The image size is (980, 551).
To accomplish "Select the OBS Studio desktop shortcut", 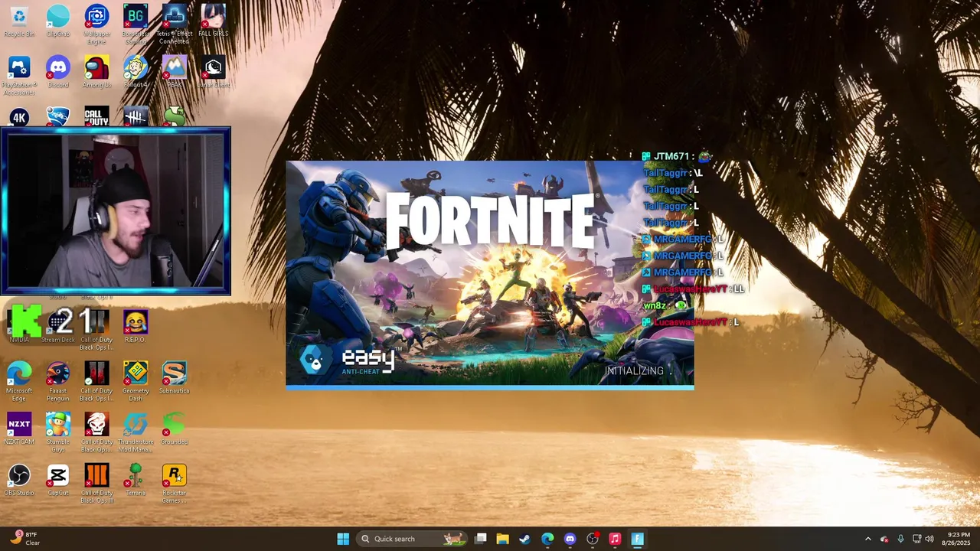I will pos(19,480).
